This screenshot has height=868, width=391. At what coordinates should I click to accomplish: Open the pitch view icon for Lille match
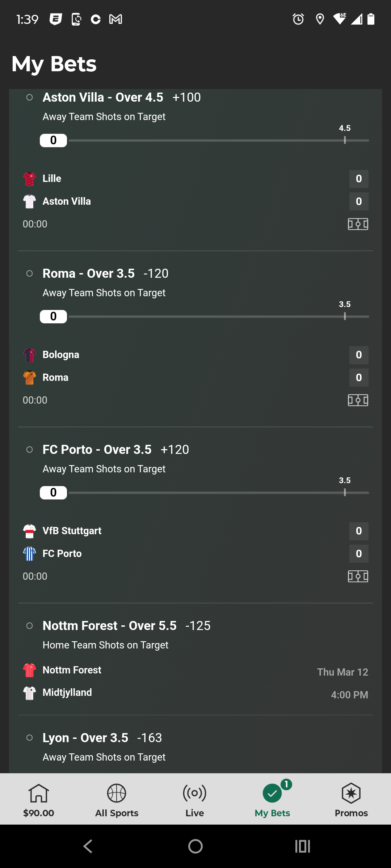point(358,224)
